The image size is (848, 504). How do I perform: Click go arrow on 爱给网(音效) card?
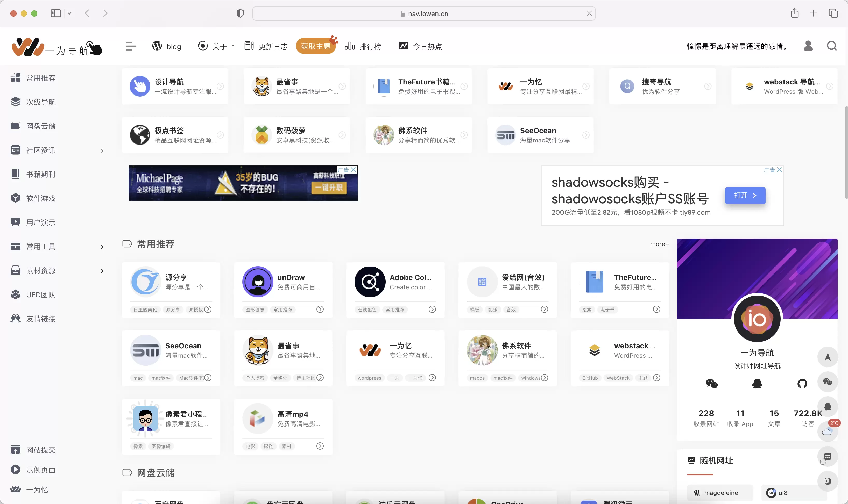544,309
